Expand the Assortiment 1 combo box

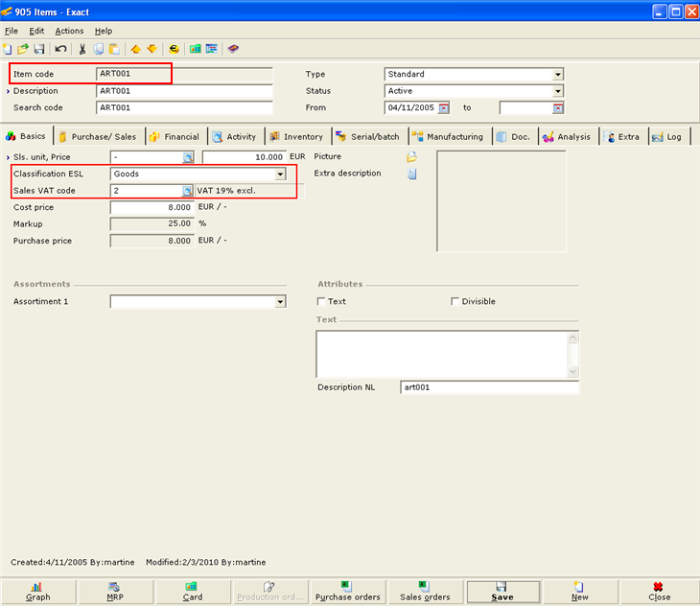[280, 302]
